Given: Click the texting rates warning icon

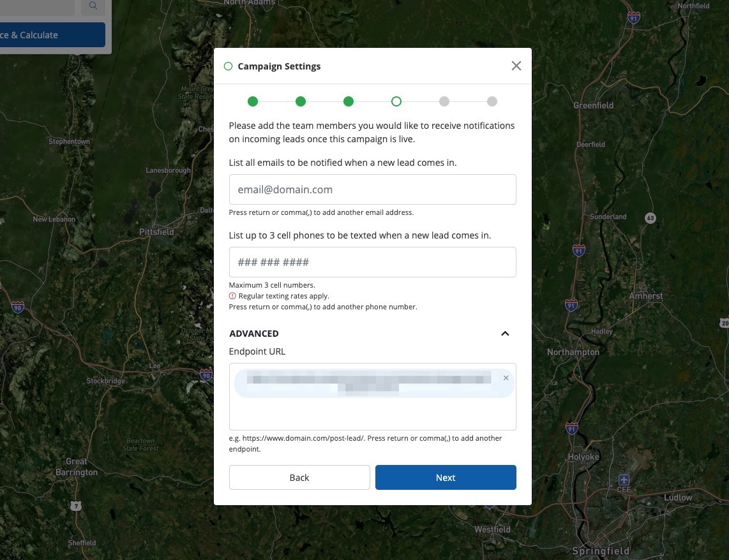Looking at the screenshot, I should [232, 296].
